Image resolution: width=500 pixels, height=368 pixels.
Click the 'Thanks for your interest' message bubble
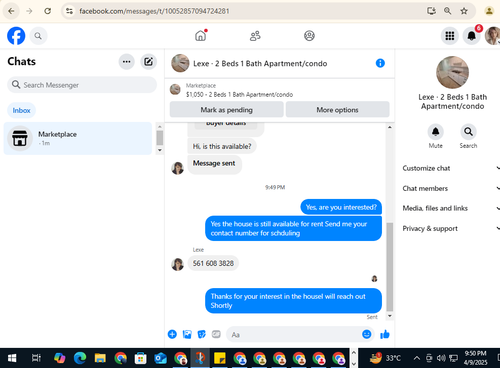293,301
